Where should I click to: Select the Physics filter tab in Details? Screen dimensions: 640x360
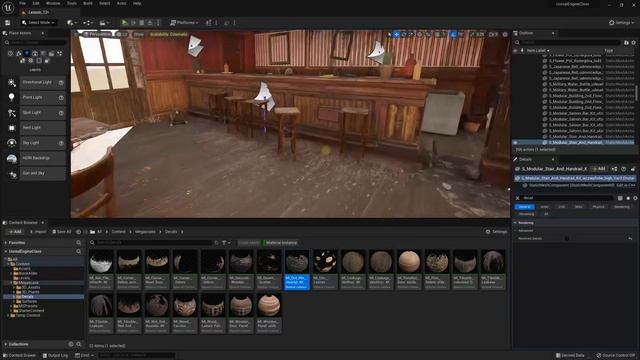point(598,207)
